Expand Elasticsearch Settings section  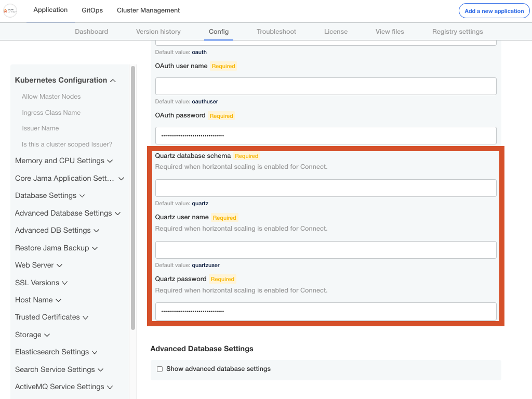pos(56,352)
